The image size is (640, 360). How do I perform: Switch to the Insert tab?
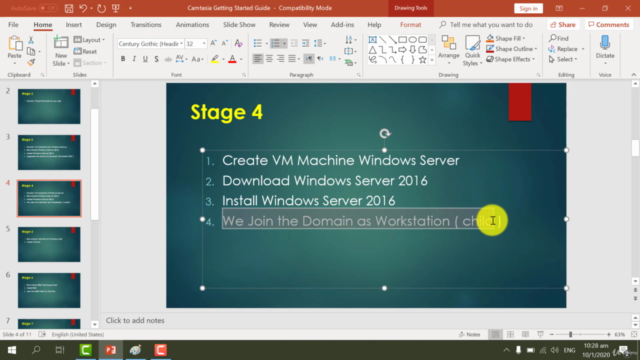coord(73,24)
